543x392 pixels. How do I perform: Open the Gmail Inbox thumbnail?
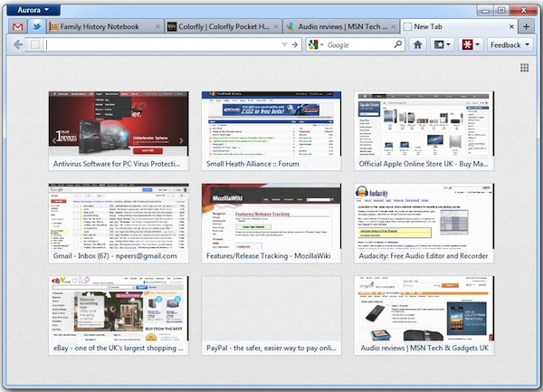(x=119, y=216)
